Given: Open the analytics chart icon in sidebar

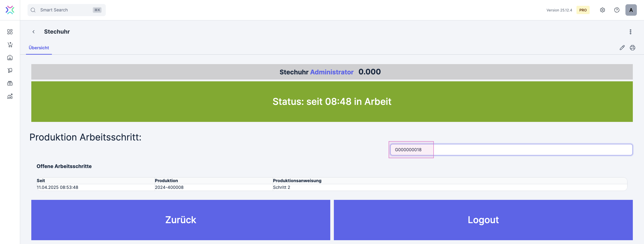Looking at the screenshot, I should (x=10, y=96).
